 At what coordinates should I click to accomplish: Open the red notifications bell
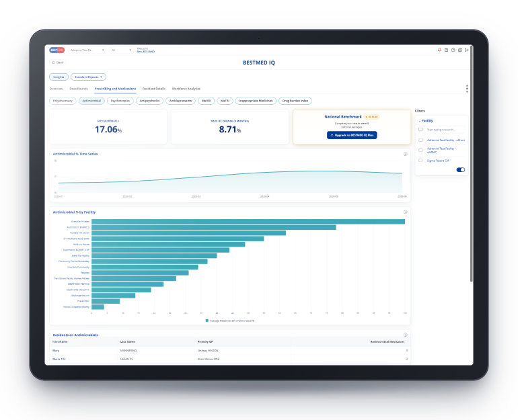439,50
